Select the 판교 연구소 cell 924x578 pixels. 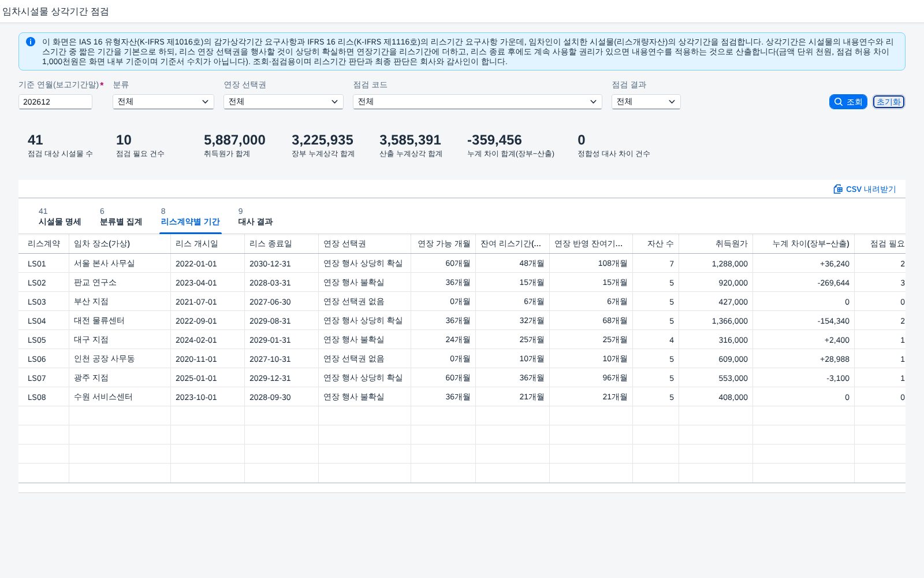[120, 283]
